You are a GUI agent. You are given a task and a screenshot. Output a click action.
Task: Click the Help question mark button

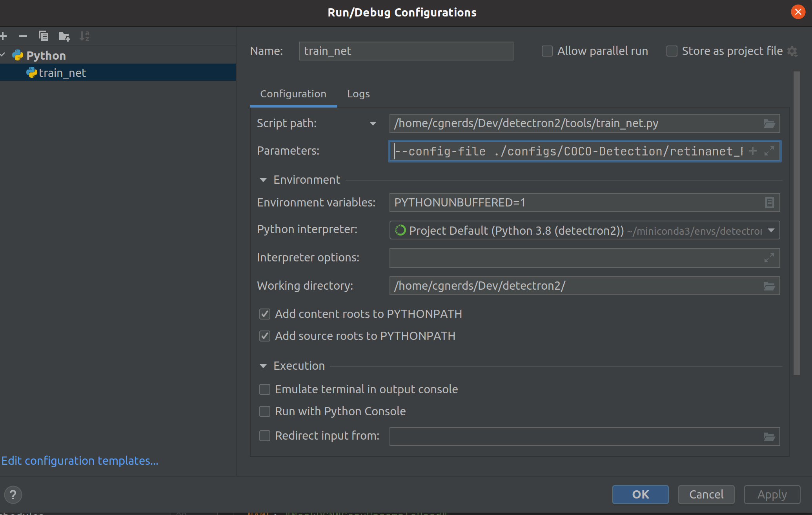tap(13, 495)
